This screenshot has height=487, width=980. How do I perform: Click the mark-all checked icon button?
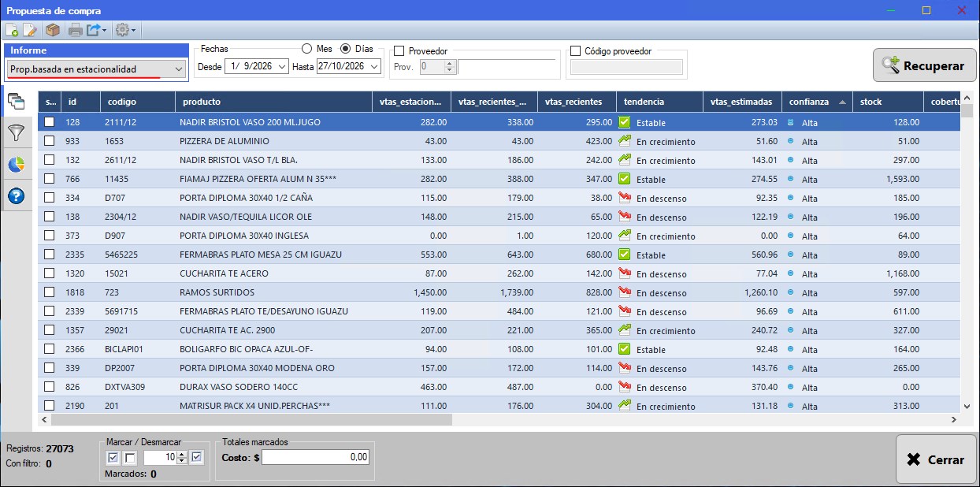(x=113, y=458)
